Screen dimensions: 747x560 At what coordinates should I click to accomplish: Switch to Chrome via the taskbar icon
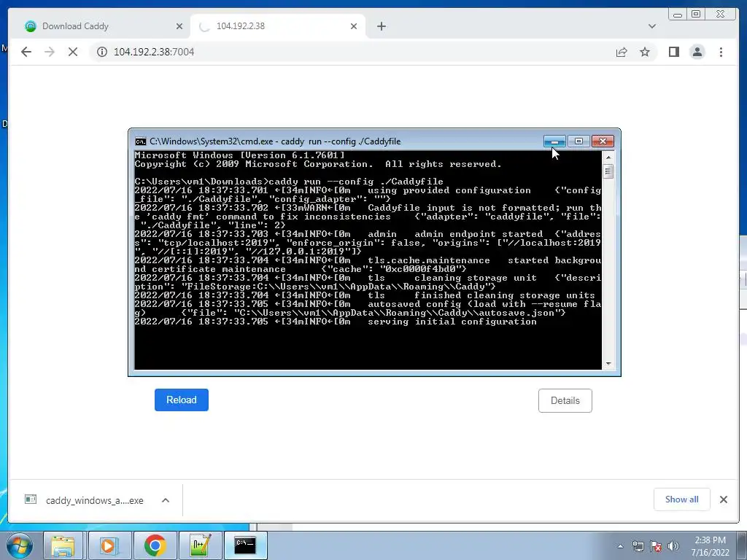(x=155, y=545)
